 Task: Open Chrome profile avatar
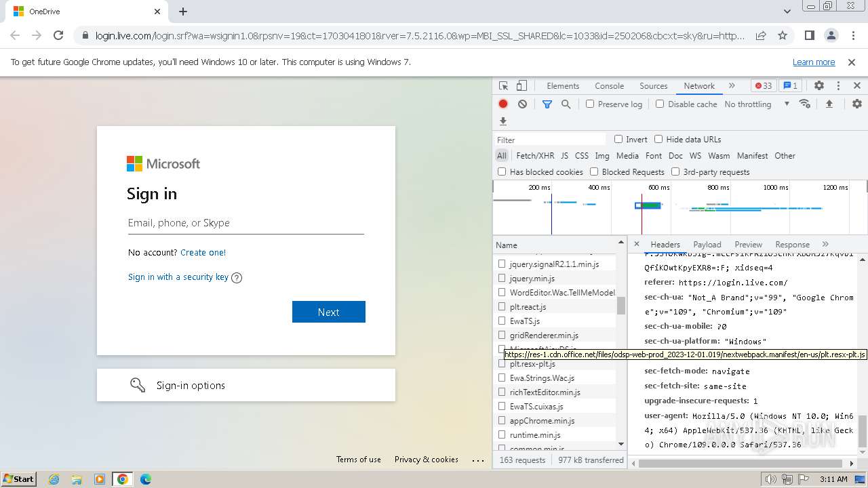tap(831, 35)
